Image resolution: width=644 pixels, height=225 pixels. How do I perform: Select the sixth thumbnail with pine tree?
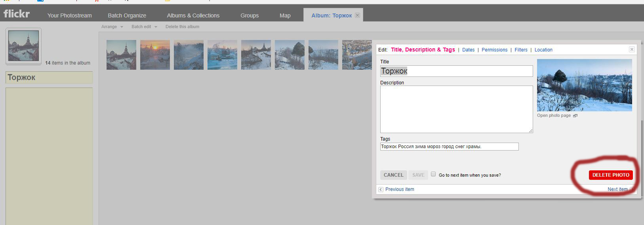tap(290, 55)
